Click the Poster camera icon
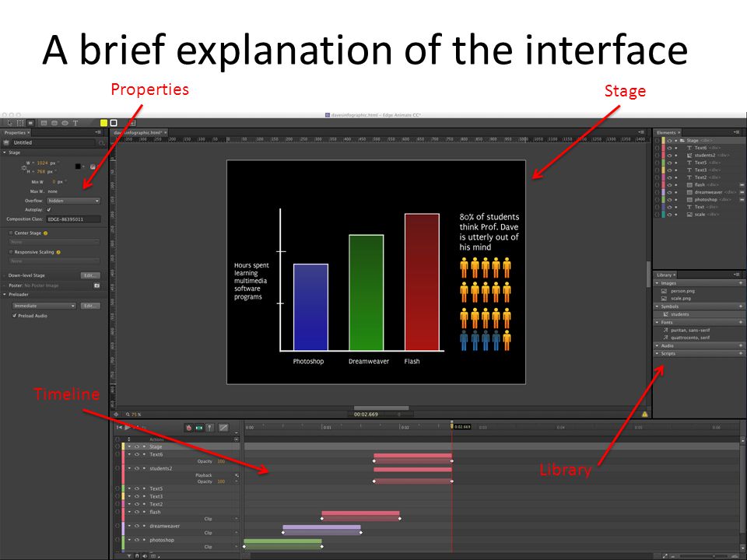 [x=96, y=285]
